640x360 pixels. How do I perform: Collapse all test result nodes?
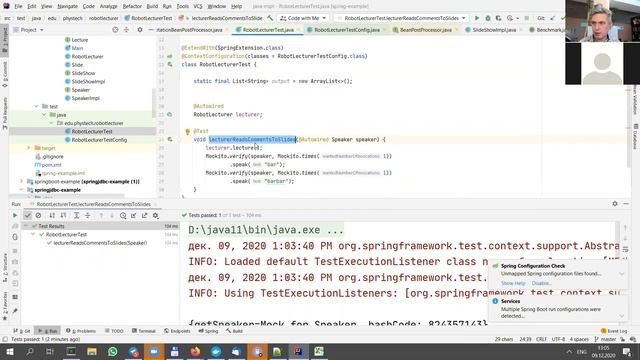pos(87,216)
